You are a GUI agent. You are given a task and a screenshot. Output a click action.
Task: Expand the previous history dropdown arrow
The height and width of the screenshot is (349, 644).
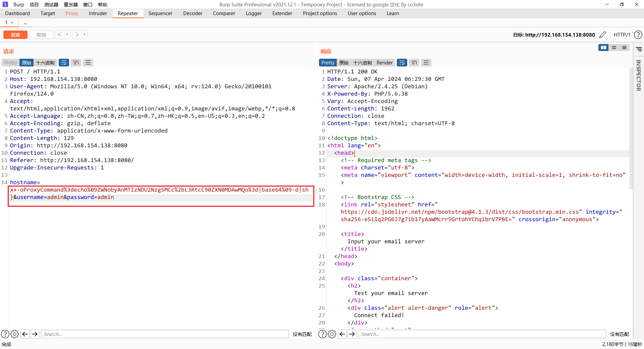[67, 35]
